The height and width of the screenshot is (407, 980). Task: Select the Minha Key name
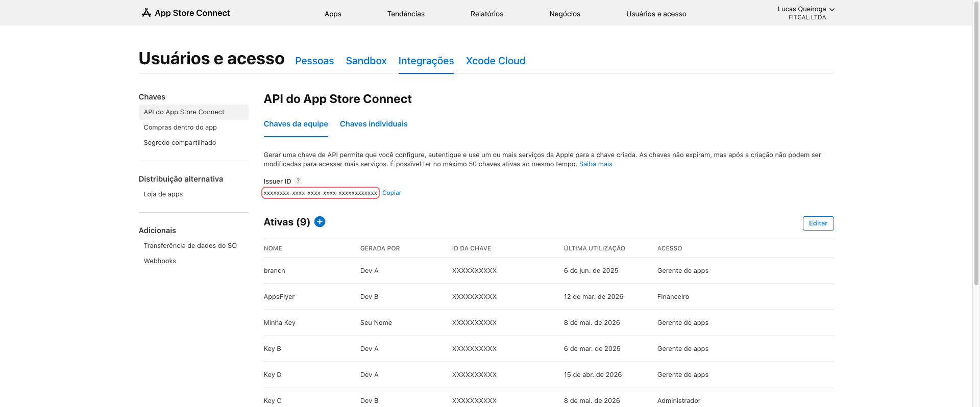click(280, 323)
